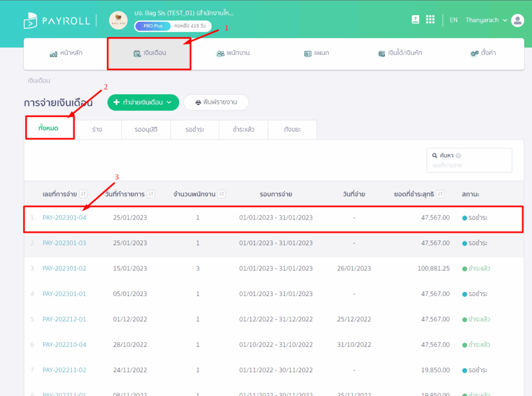This screenshot has height=396, width=532.
Task: Open payment link PAY-202301-02
Action: (64, 268)
